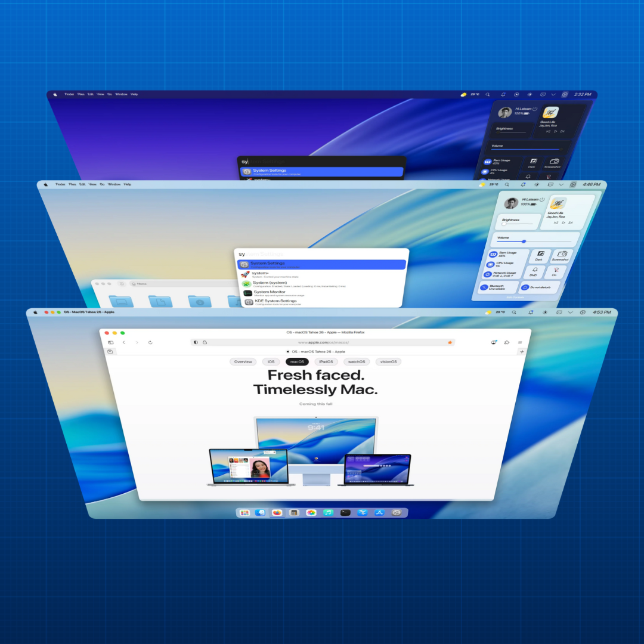Open Firefox sidebar toggle icon
The image size is (644, 644).
pos(110,342)
